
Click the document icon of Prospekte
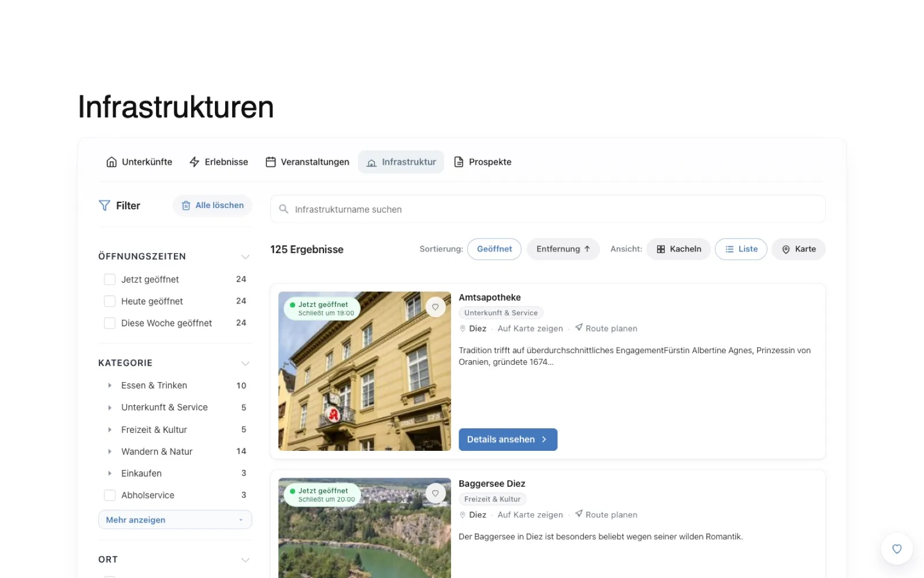pos(459,162)
